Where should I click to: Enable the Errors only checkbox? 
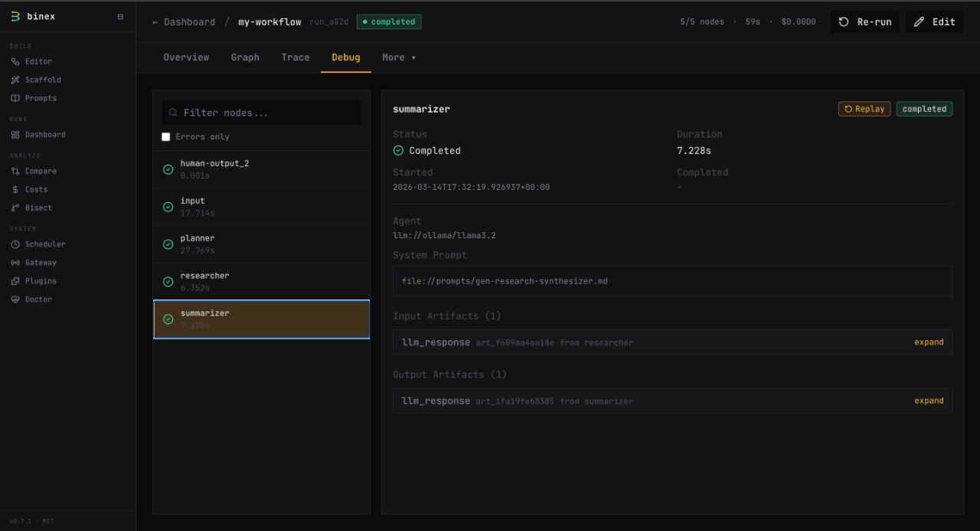tap(166, 136)
